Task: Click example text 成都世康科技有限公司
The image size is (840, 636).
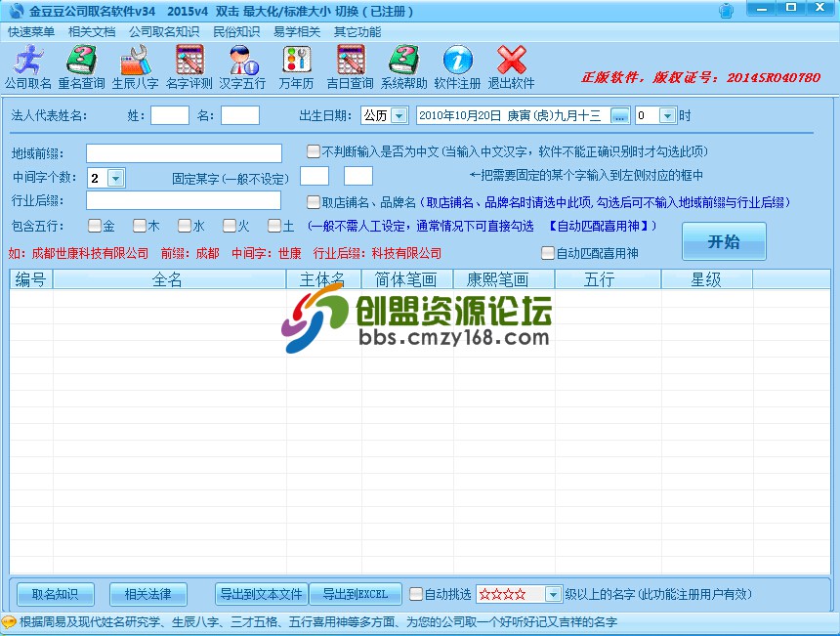Action: point(90,253)
